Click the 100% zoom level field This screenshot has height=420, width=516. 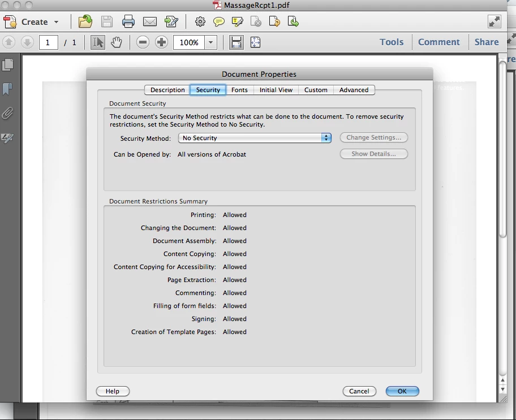(189, 42)
